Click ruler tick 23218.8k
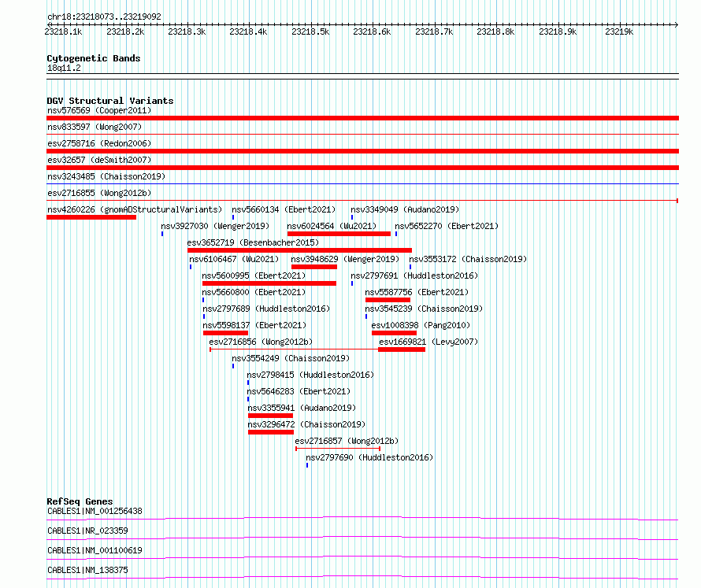 495,31
